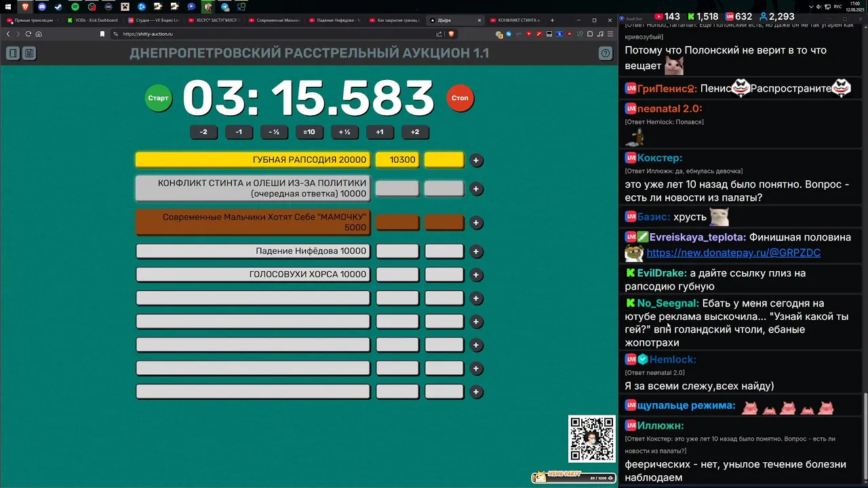This screenshot has height=488, width=868.
Task: Click the red Стоп timer button
Action: (460, 98)
